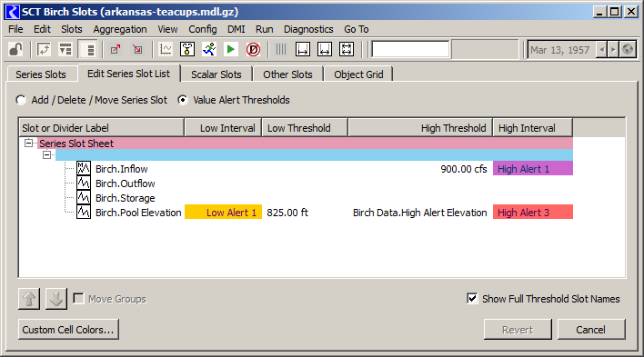Click the red High Alert 3 cell
Image resolution: width=644 pixels, height=357 pixels.
(x=533, y=213)
